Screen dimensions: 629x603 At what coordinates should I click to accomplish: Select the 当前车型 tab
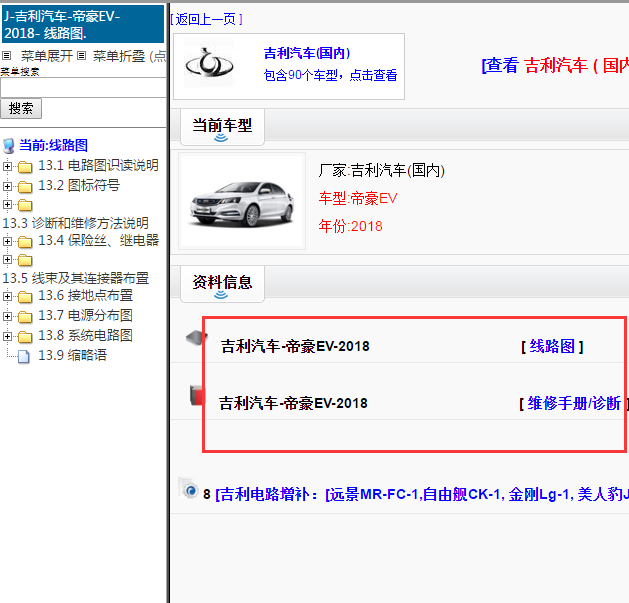coord(222,127)
